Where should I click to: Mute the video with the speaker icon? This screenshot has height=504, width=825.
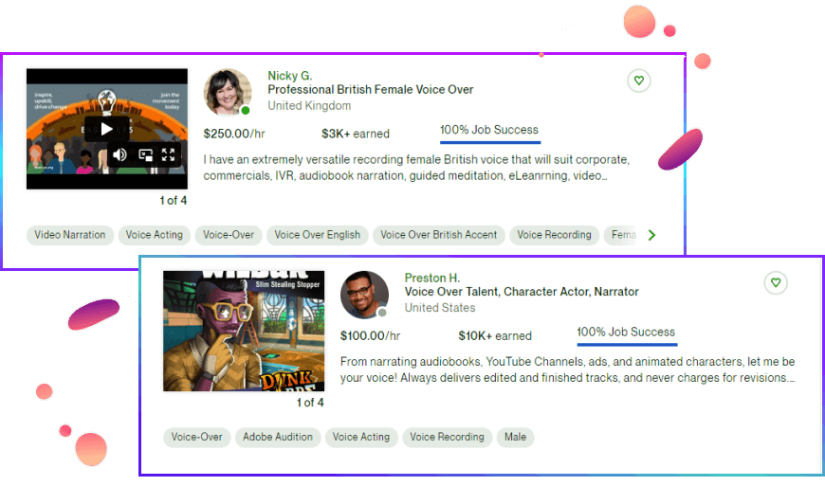coord(119,154)
